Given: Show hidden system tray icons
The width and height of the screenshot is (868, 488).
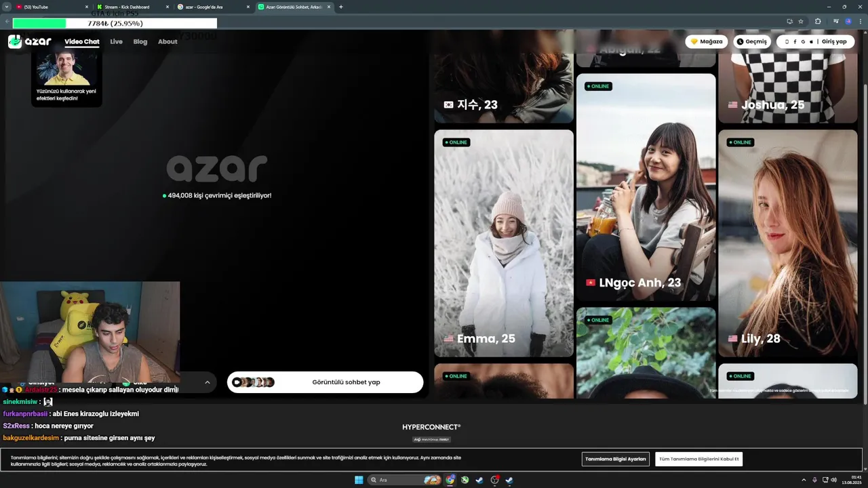Looking at the screenshot, I should point(804,480).
